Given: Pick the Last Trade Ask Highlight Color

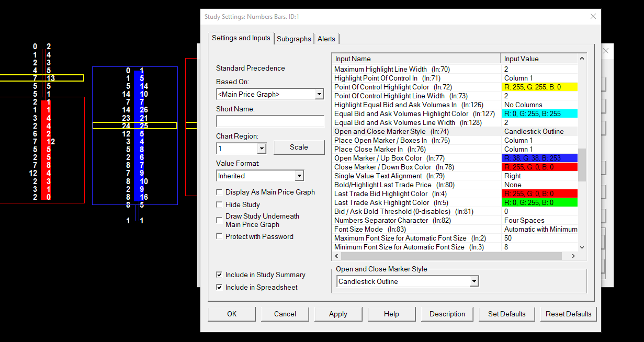Looking at the screenshot, I should [539, 202].
